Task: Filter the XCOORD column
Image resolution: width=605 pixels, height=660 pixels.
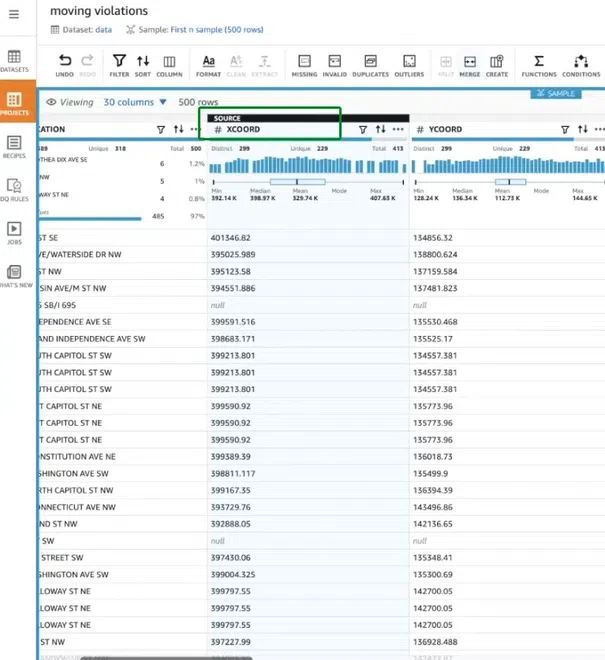Action: click(363, 130)
